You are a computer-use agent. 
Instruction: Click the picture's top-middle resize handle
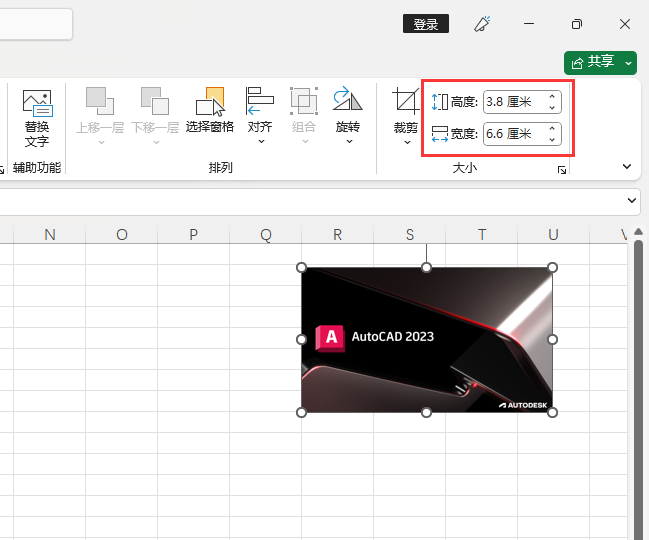(x=426, y=267)
